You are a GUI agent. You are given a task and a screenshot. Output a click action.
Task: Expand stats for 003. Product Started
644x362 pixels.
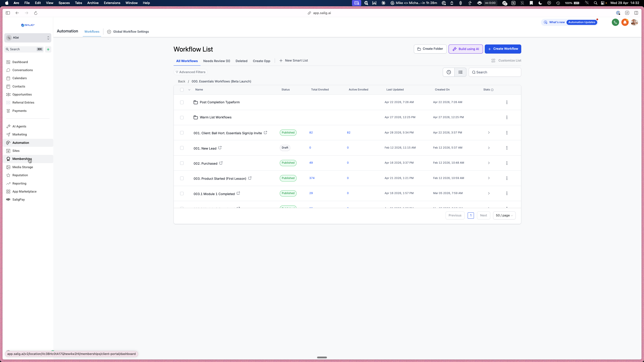(489, 178)
